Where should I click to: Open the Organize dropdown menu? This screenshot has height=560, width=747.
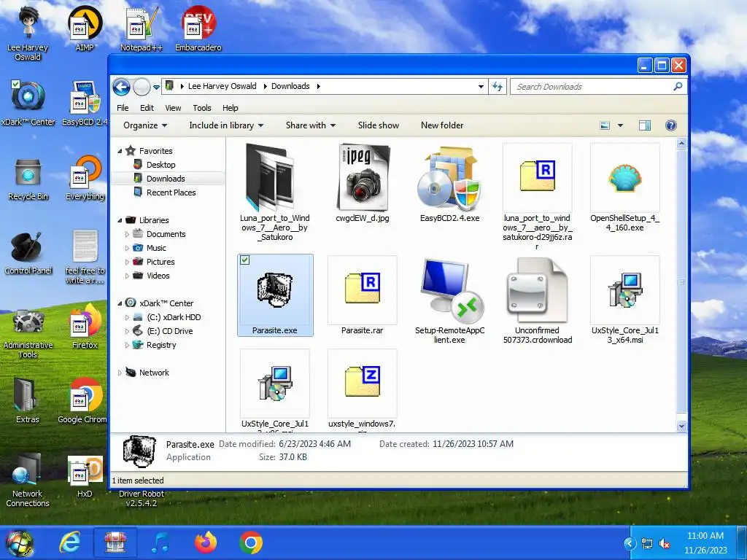click(x=145, y=125)
